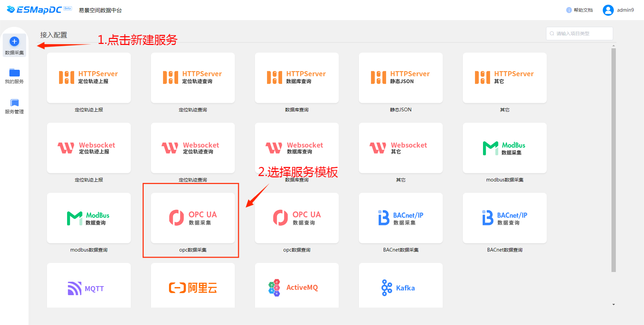Click the 静态JSON caption below card
The height and width of the screenshot is (325, 644).
[x=401, y=110]
